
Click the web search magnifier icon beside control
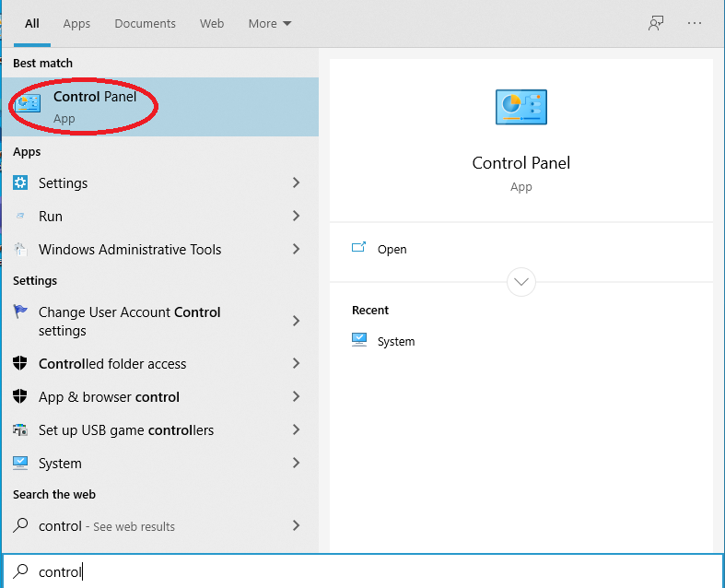(20, 525)
